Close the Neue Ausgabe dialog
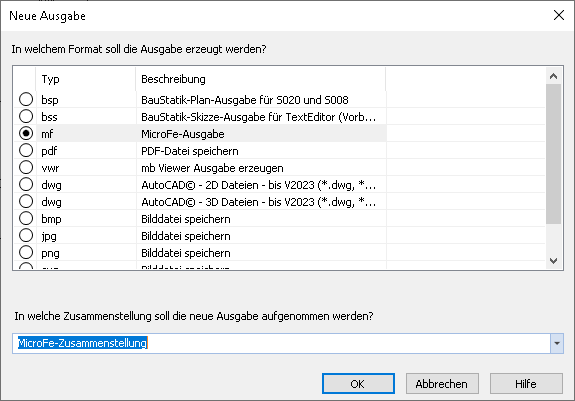575x401 pixels. tap(559, 15)
